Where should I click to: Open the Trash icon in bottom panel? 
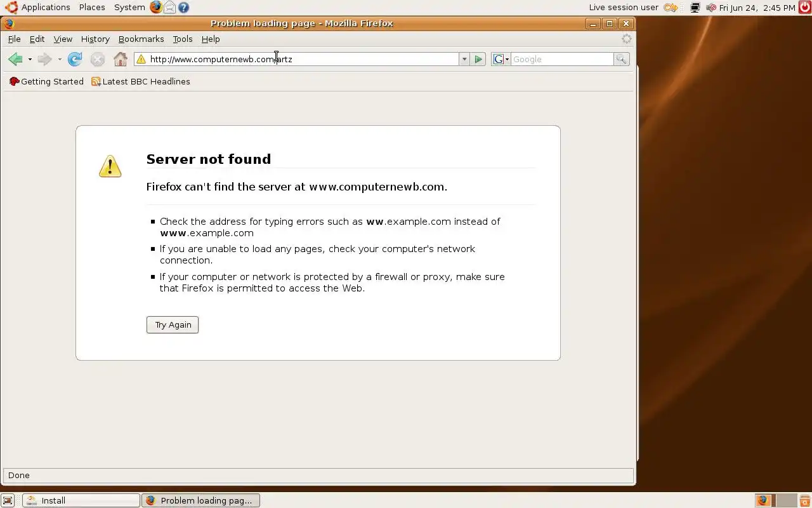pyautogui.click(x=804, y=500)
